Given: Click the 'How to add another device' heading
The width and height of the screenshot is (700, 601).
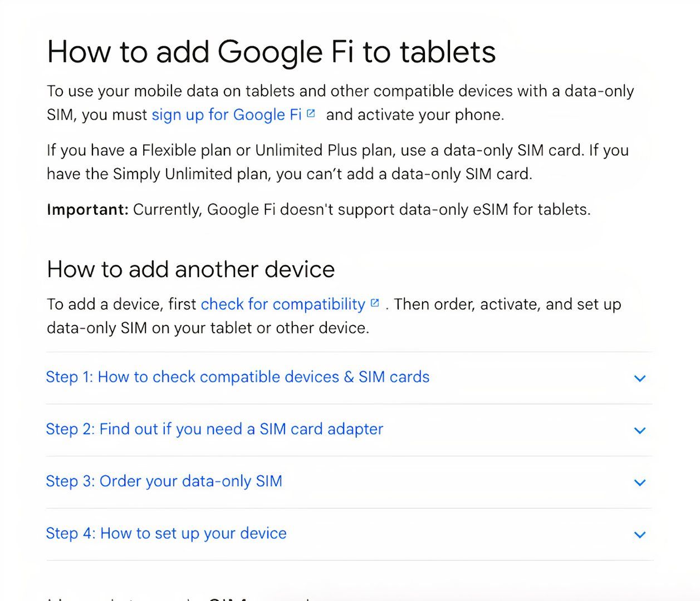Looking at the screenshot, I should click(190, 269).
